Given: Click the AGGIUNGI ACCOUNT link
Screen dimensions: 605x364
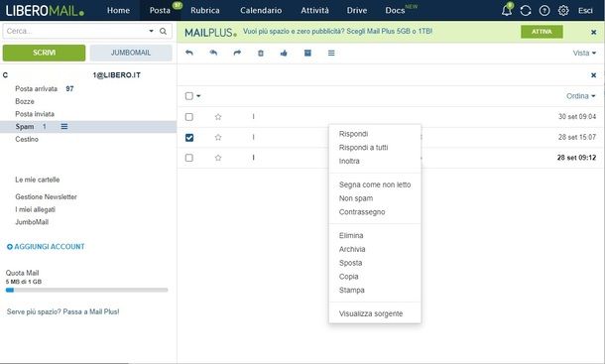Looking at the screenshot, I should [50, 247].
